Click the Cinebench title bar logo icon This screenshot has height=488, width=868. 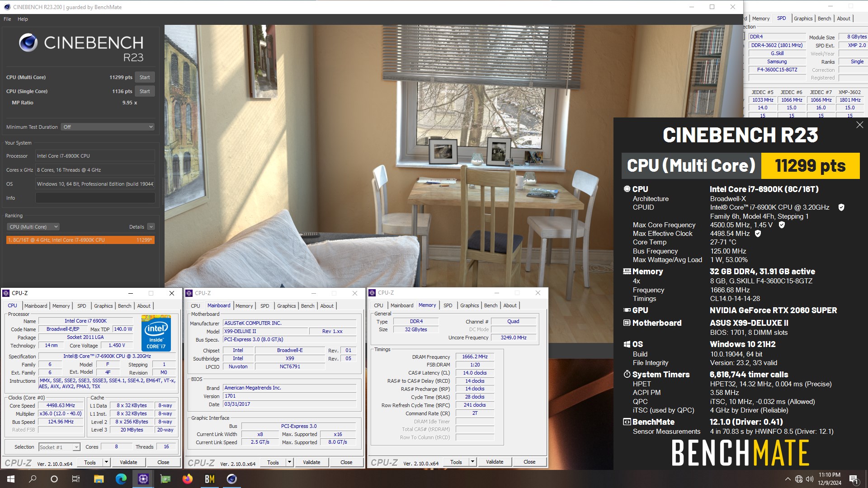[7, 7]
